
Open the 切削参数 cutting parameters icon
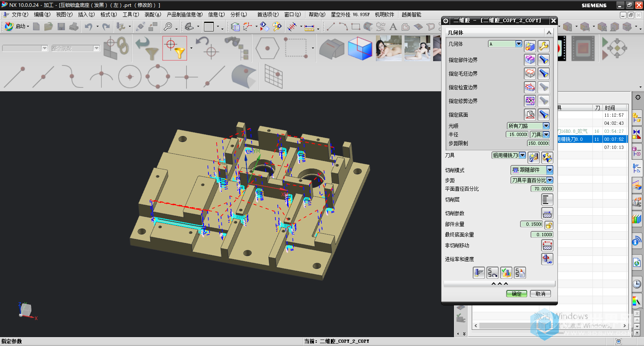point(547,213)
